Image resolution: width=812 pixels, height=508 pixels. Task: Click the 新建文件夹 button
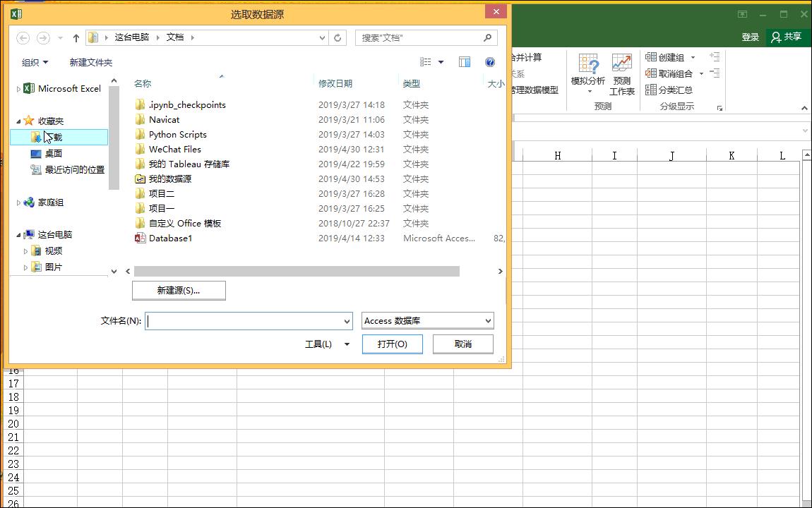[91, 62]
